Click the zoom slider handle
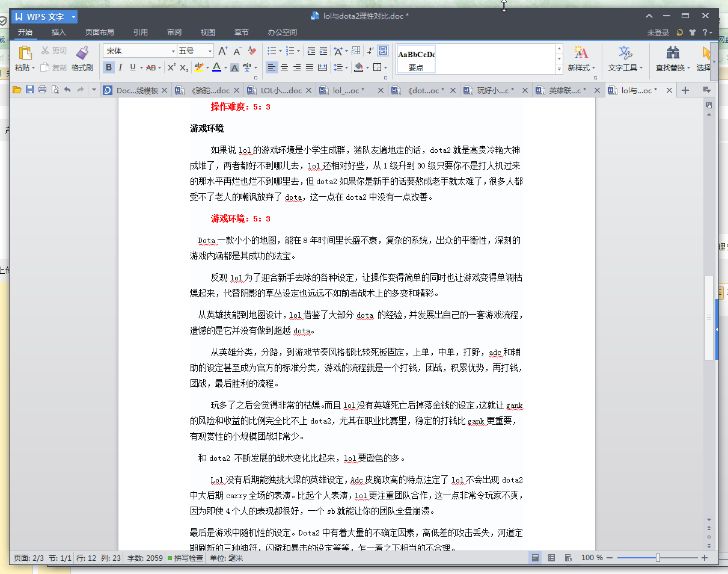 (x=658, y=558)
